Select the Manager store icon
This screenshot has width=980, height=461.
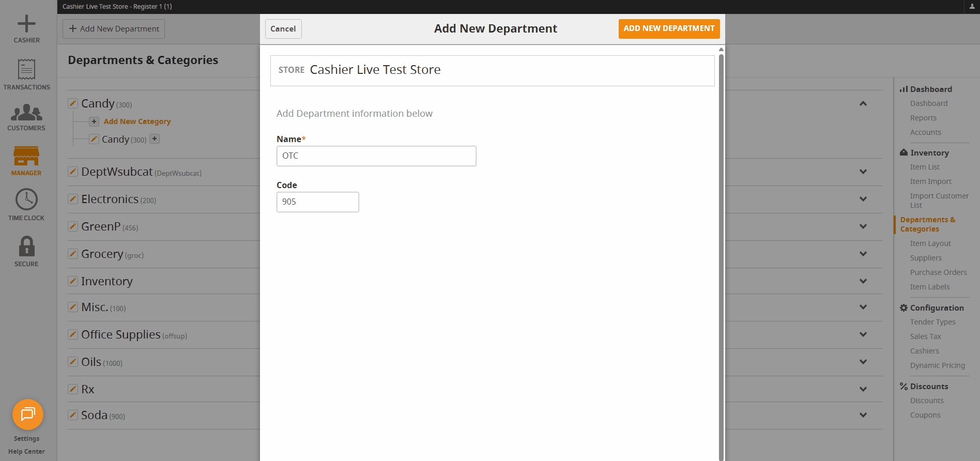click(x=26, y=156)
